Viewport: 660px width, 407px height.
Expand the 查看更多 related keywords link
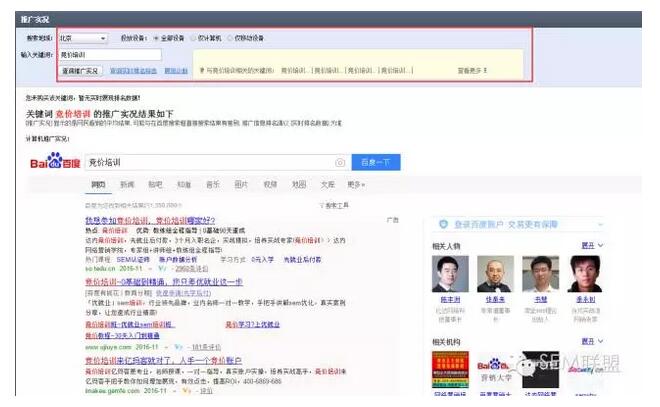tap(472, 71)
